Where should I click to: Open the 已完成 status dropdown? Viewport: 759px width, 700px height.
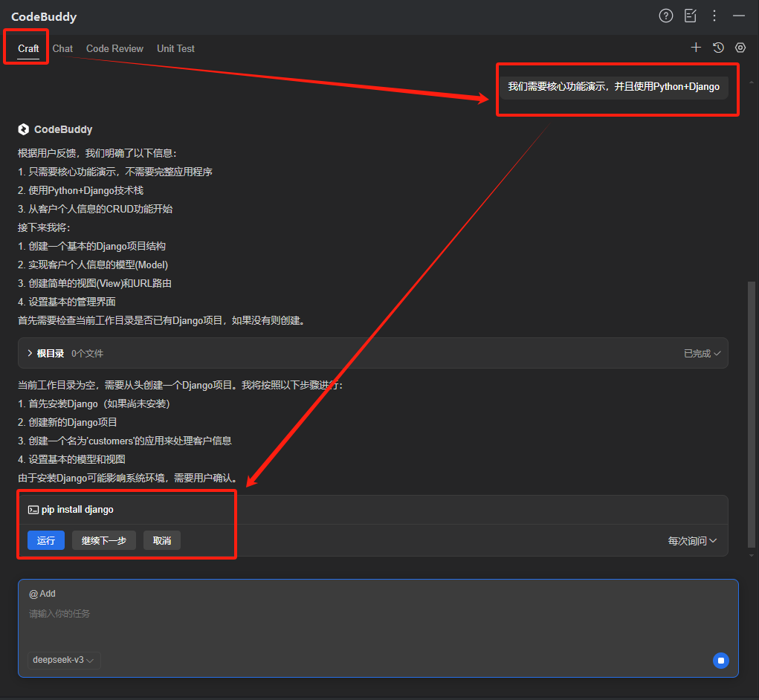[702, 354]
